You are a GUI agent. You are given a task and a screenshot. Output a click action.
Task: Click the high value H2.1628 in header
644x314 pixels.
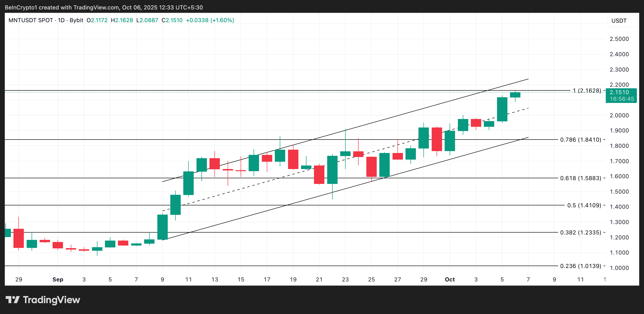122,20
